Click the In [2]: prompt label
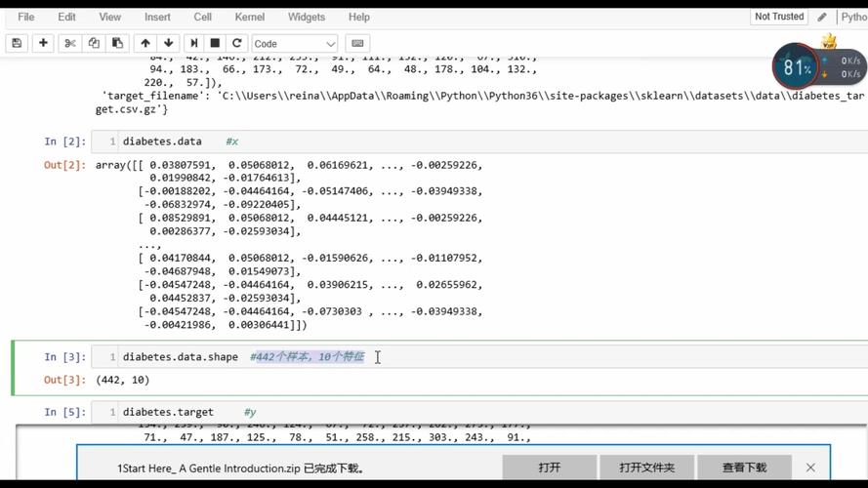The width and height of the screenshot is (868, 488). 64,142
